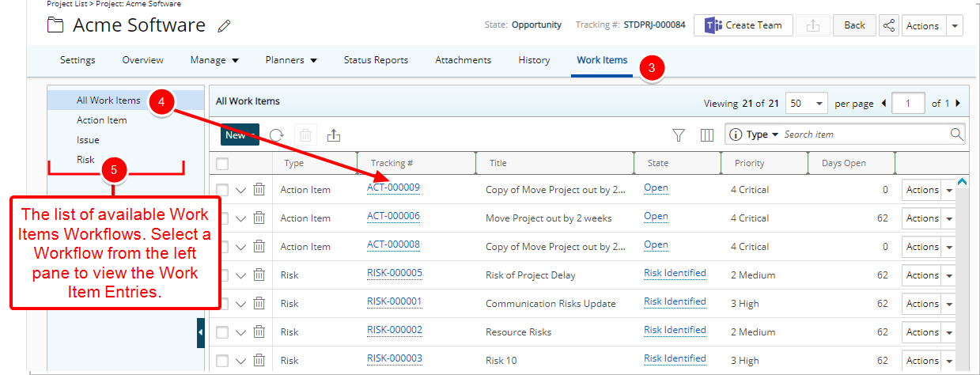
Task: Check the box for RISK-000005 row
Action: coord(222,275)
